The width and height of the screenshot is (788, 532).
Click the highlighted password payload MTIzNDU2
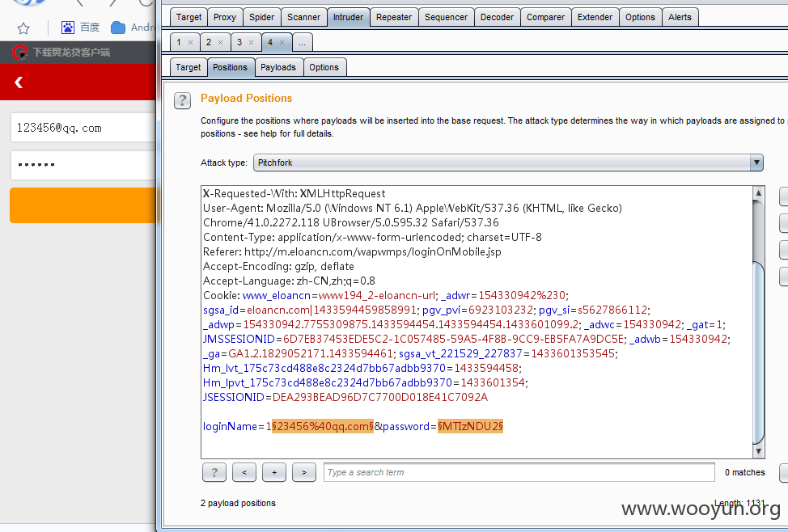[470, 426]
